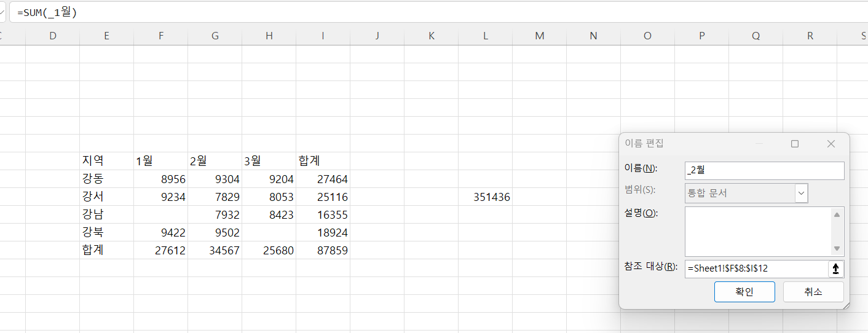Click cell with value 9204
The width and height of the screenshot is (868, 333).
pyautogui.click(x=269, y=179)
